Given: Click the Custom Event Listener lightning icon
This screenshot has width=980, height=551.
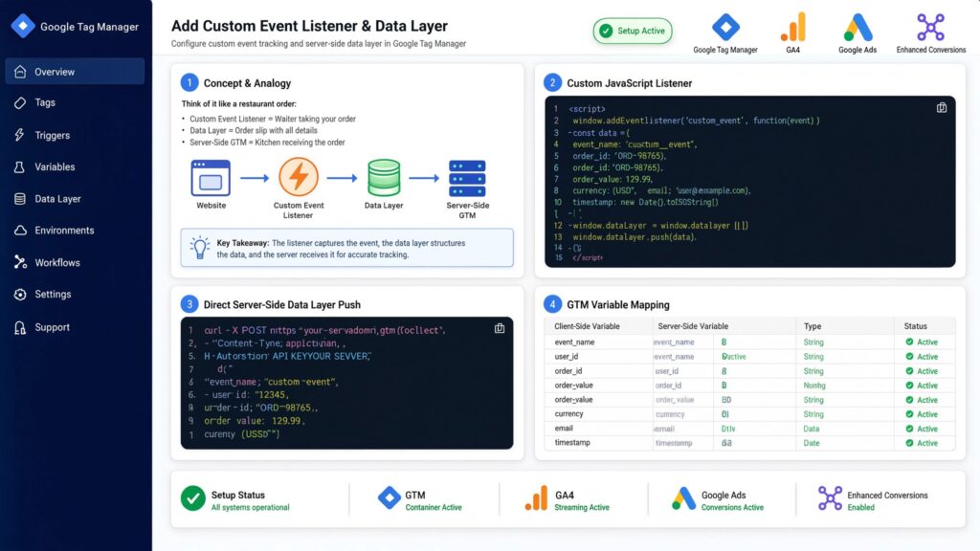Looking at the screenshot, I should 299,177.
